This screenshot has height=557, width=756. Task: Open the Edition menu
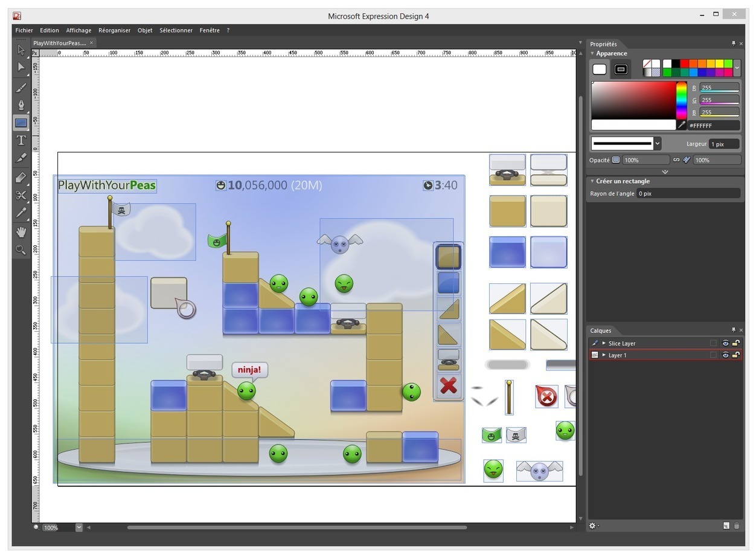50,30
